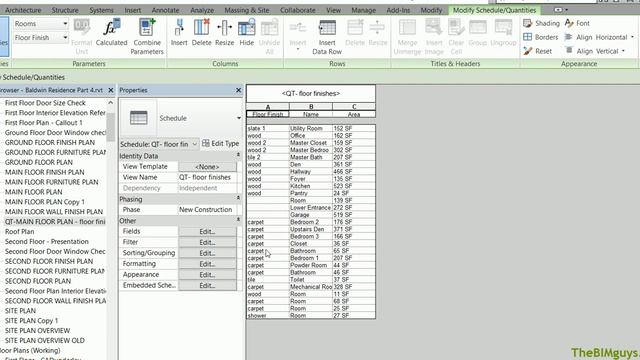Open the Architecture ribbon tab
The width and height of the screenshot is (640, 360).
coord(23,10)
